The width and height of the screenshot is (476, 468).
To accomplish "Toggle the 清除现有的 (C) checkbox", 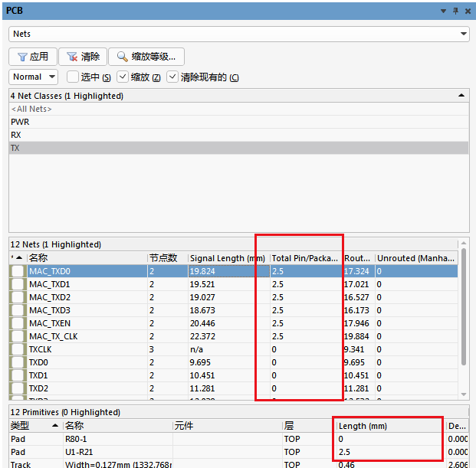I will [172, 77].
